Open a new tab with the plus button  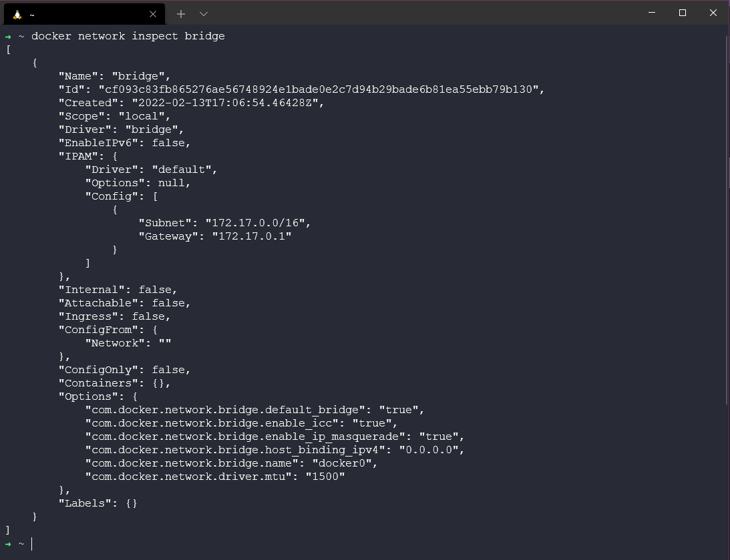[181, 14]
